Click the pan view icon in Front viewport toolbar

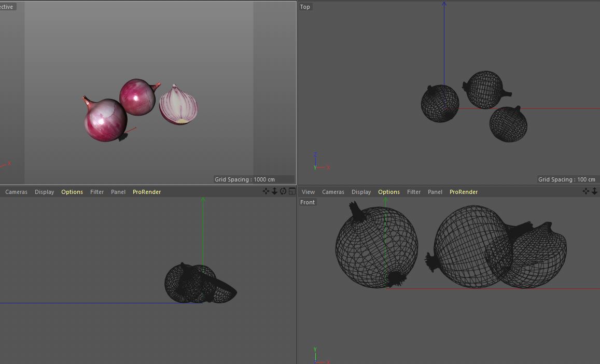click(585, 191)
